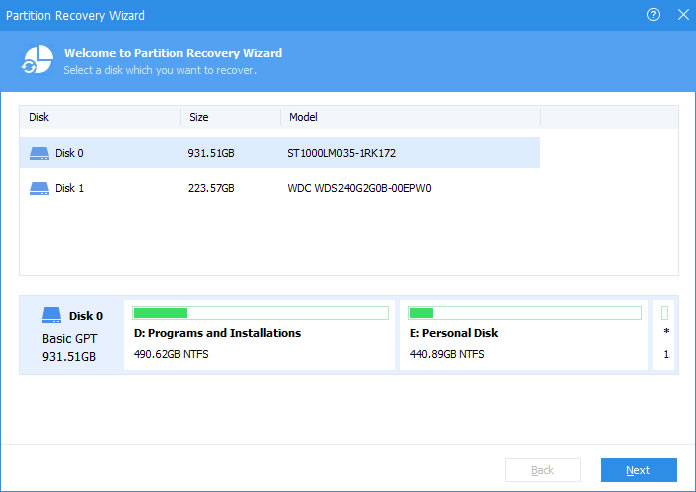The height and width of the screenshot is (492, 696).
Task: Click the disabled Back button
Action: [x=542, y=470]
